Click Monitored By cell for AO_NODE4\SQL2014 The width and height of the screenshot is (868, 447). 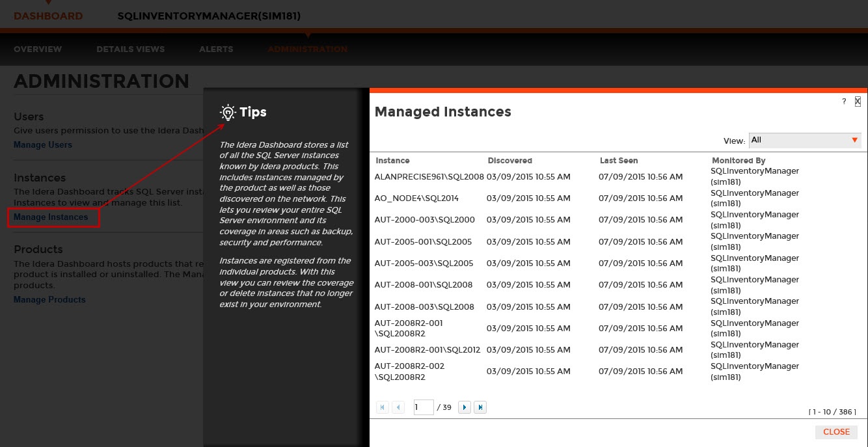click(x=755, y=198)
